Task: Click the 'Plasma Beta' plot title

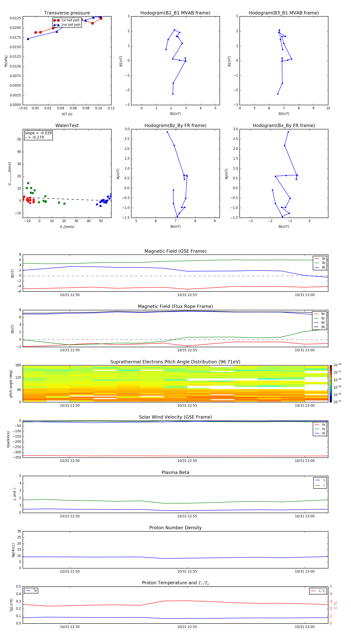Action: tap(175, 472)
